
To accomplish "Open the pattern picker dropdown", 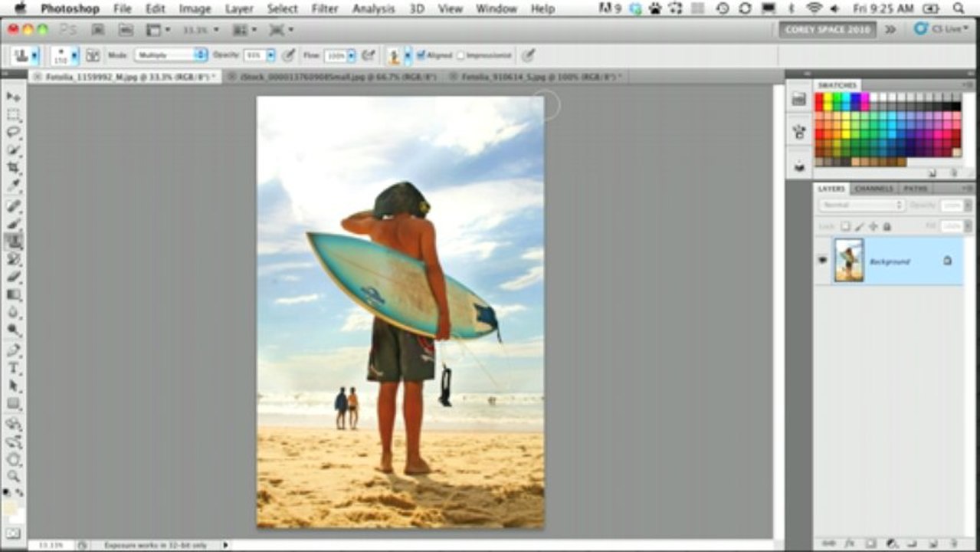I will coord(408,55).
